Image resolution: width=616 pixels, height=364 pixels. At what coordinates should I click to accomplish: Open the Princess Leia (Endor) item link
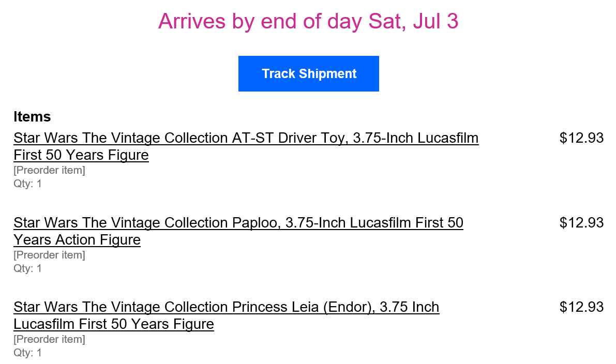[226, 307]
